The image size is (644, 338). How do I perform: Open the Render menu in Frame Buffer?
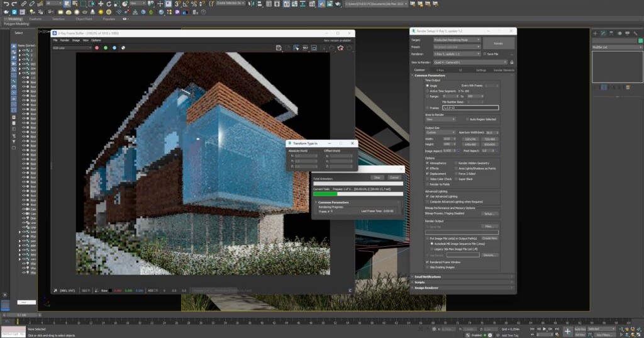pyautogui.click(x=65, y=40)
